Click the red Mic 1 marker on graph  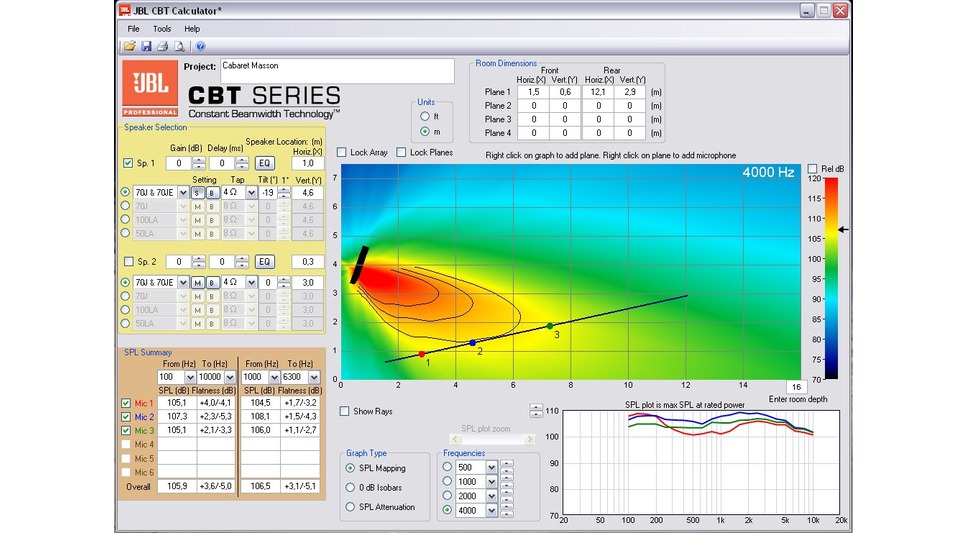pyautogui.click(x=421, y=354)
